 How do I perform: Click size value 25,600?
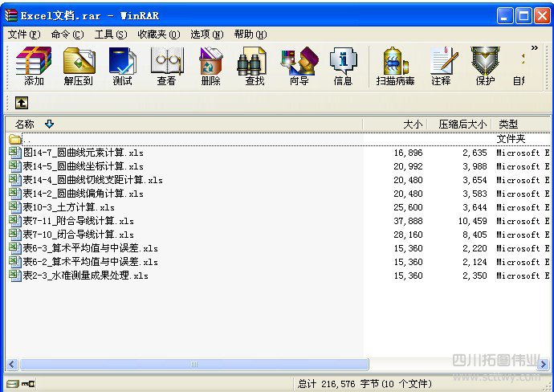(408, 207)
